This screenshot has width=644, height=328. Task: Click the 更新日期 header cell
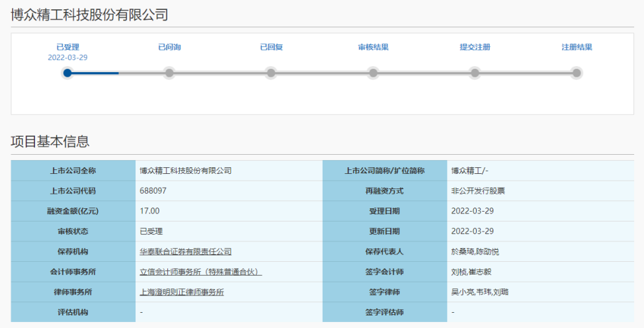(x=385, y=231)
